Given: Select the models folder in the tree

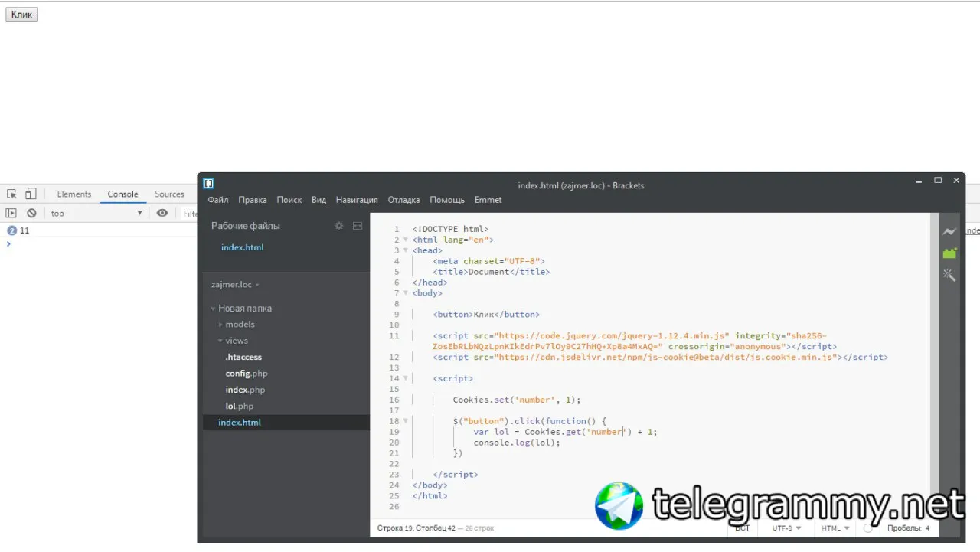Looking at the screenshot, I should tap(240, 325).
